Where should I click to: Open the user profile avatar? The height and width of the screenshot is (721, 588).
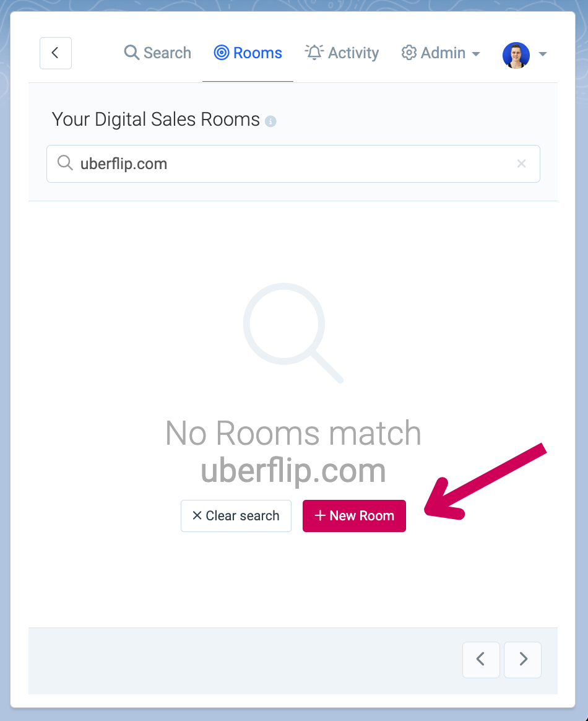[x=516, y=55]
